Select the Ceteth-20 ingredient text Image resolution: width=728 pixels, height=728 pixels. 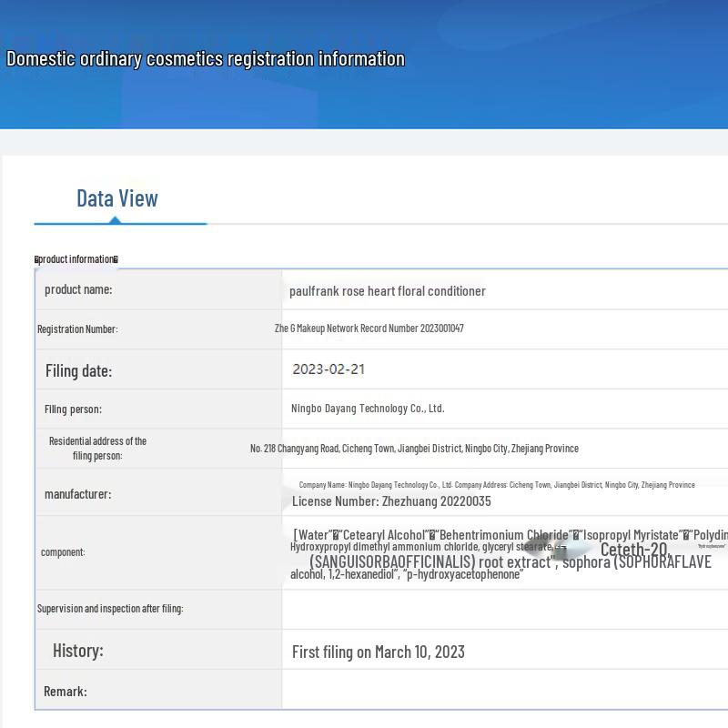pyautogui.click(x=634, y=549)
